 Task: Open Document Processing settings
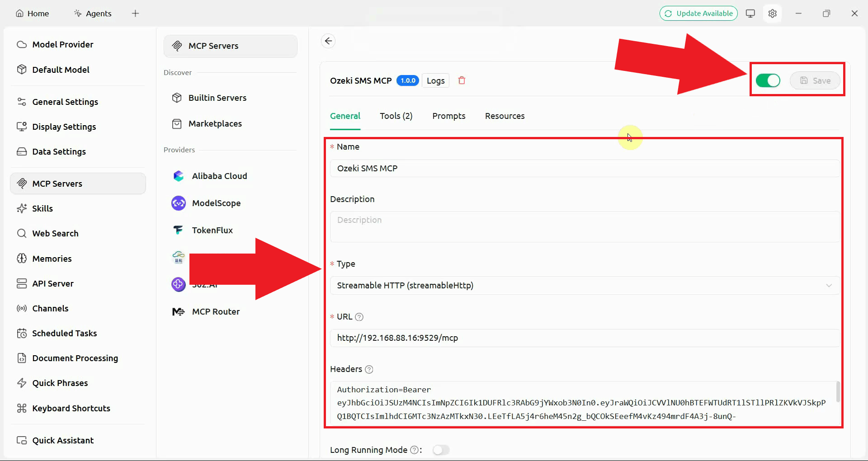(x=78, y=358)
